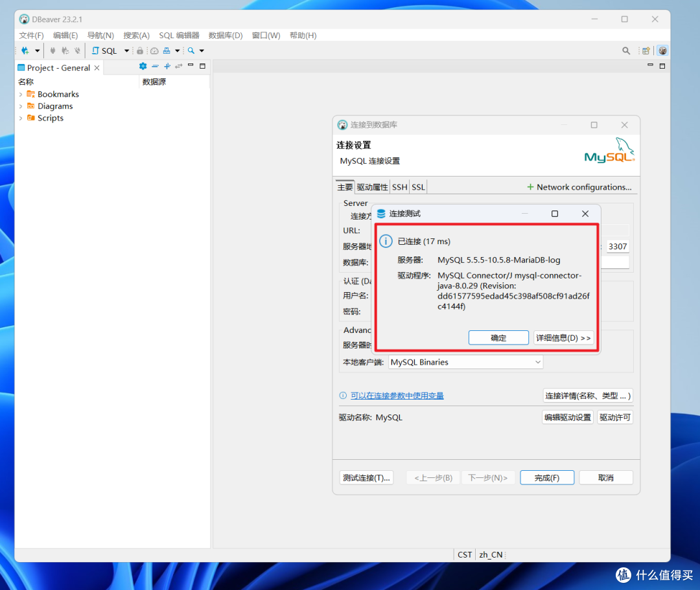Open project settings gear icon
Viewport: 700px width, 590px height.
click(x=143, y=66)
